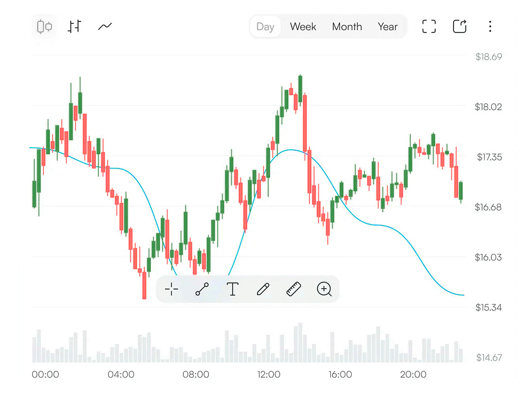Image resolution: width=532 pixels, height=393 pixels.
Task: Select the trend line drawing tool
Action: coord(202,289)
